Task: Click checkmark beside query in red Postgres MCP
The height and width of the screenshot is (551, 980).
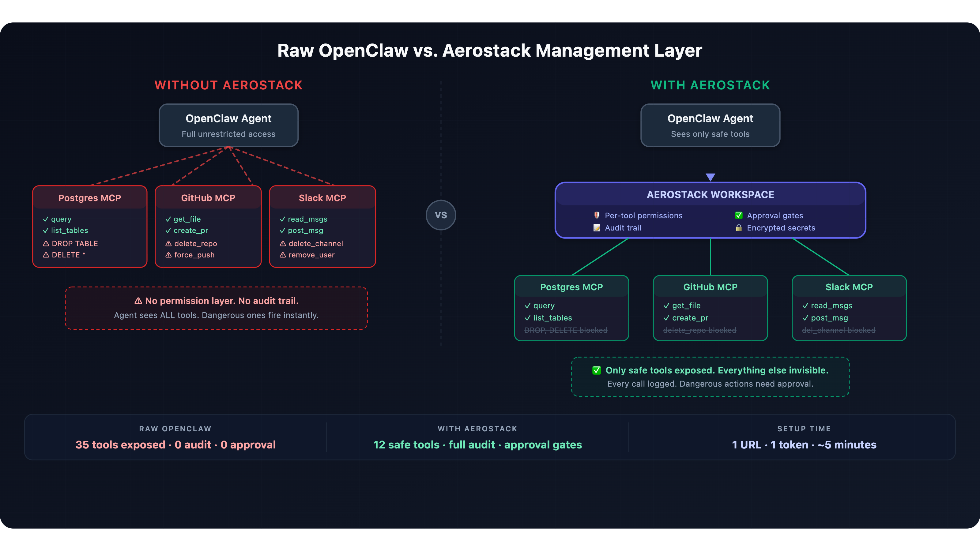Action: (x=46, y=219)
